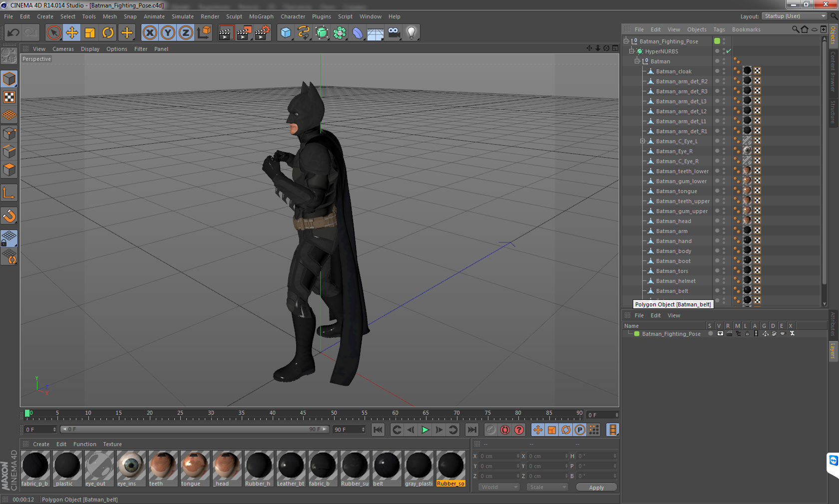This screenshot has height=504, width=839.
Task: Open the Simulate menu
Action: click(x=183, y=16)
